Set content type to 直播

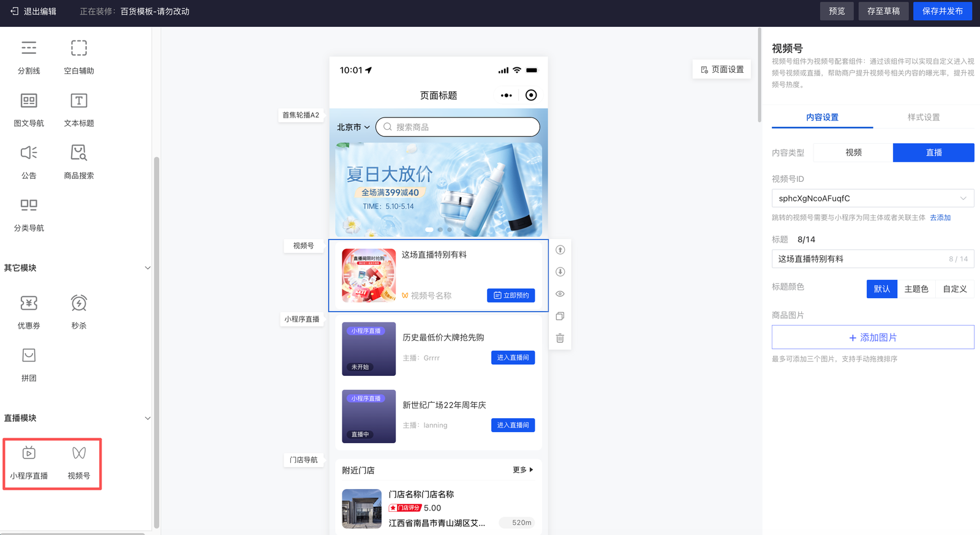coord(933,152)
